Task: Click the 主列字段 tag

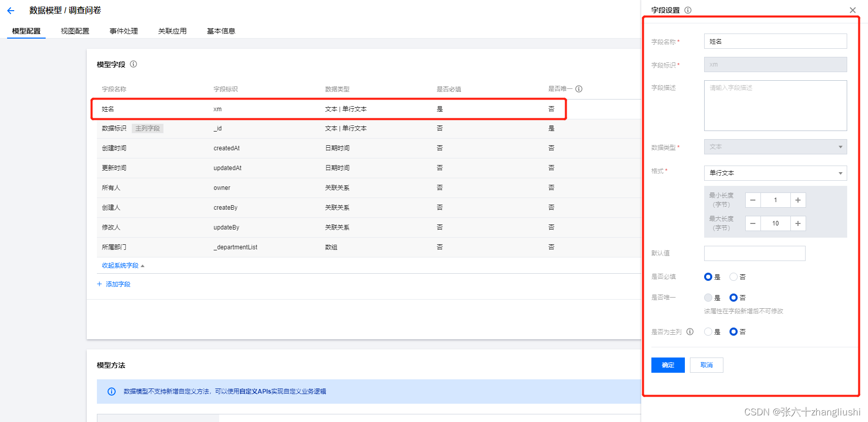Action: (148, 128)
